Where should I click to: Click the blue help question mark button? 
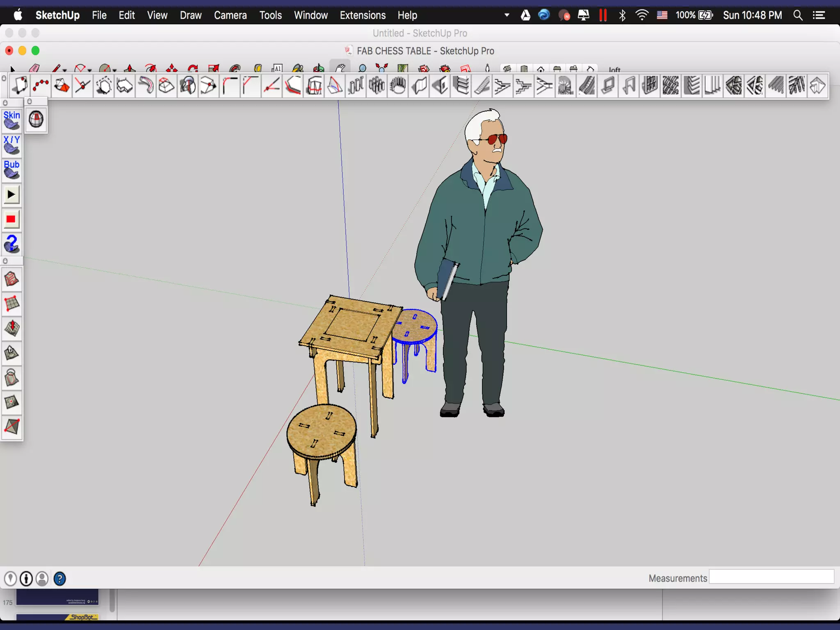click(x=60, y=579)
